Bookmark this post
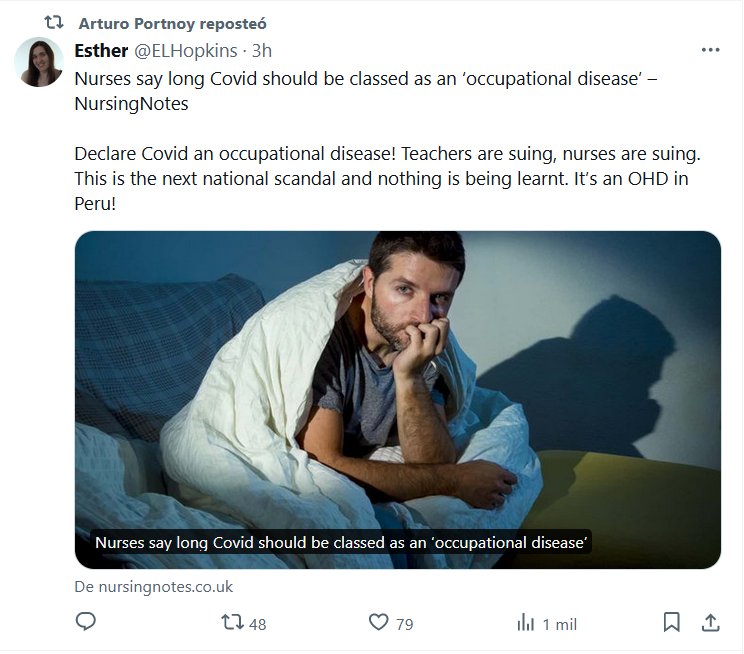744x654 pixels. pyautogui.click(x=672, y=622)
